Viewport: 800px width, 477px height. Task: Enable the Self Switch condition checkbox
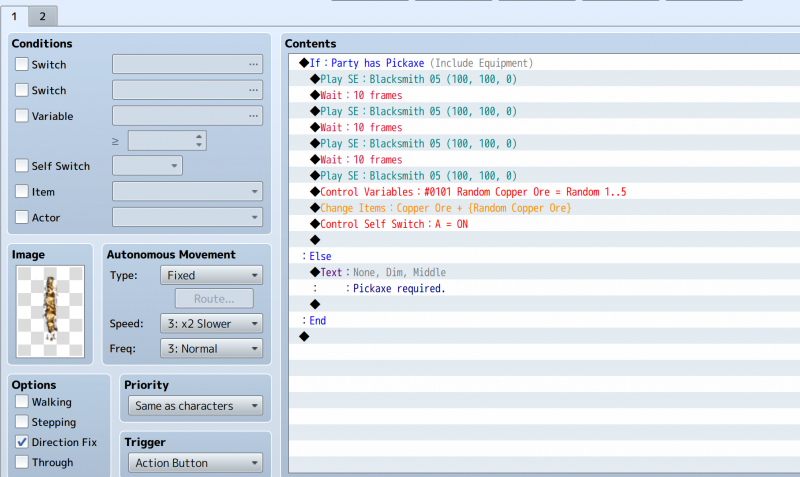21,165
